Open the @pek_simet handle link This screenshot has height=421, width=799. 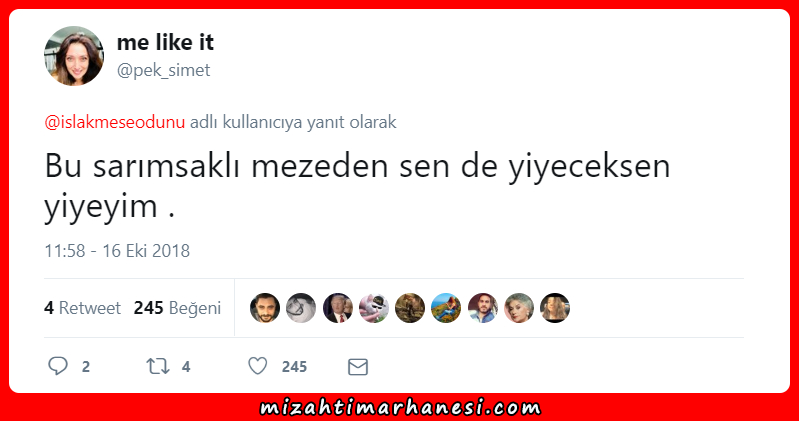[x=164, y=70]
